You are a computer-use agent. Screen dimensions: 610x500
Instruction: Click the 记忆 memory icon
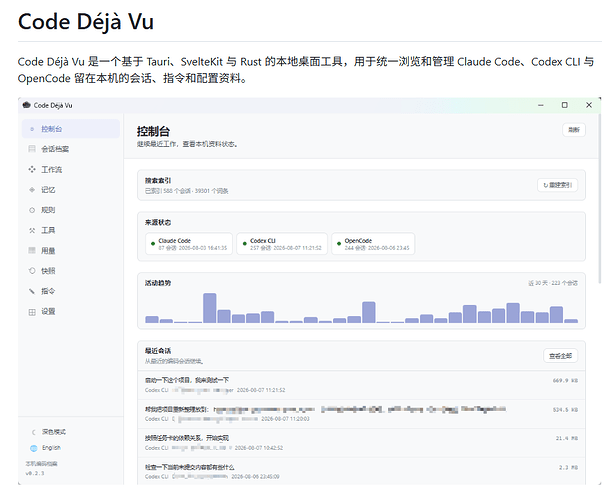tap(32, 189)
